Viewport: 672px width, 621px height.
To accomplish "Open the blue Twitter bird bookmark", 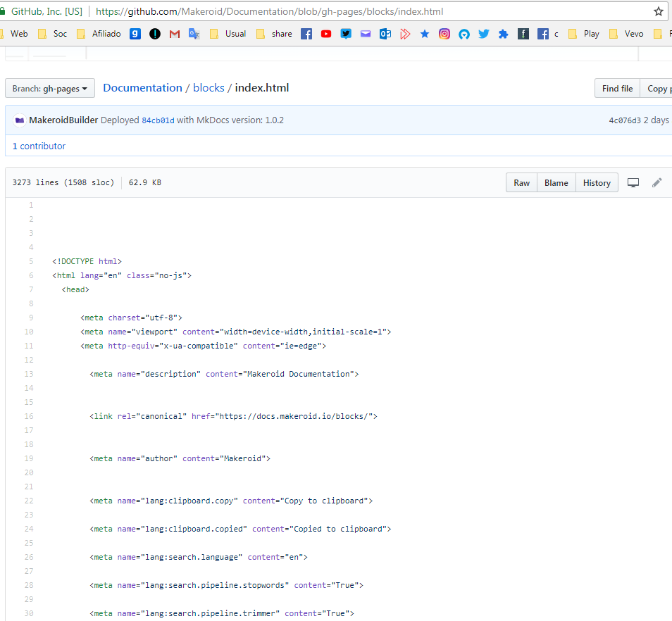I will pyautogui.click(x=484, y=34).
